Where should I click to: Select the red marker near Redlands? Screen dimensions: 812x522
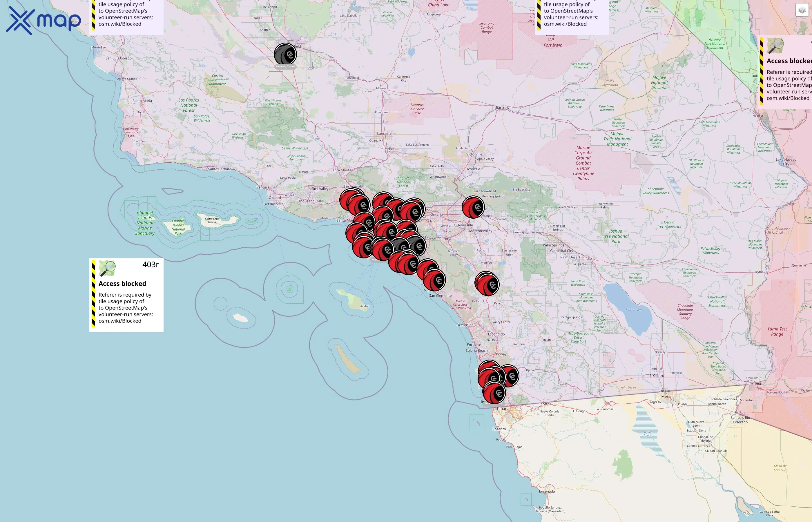point(474,207)
